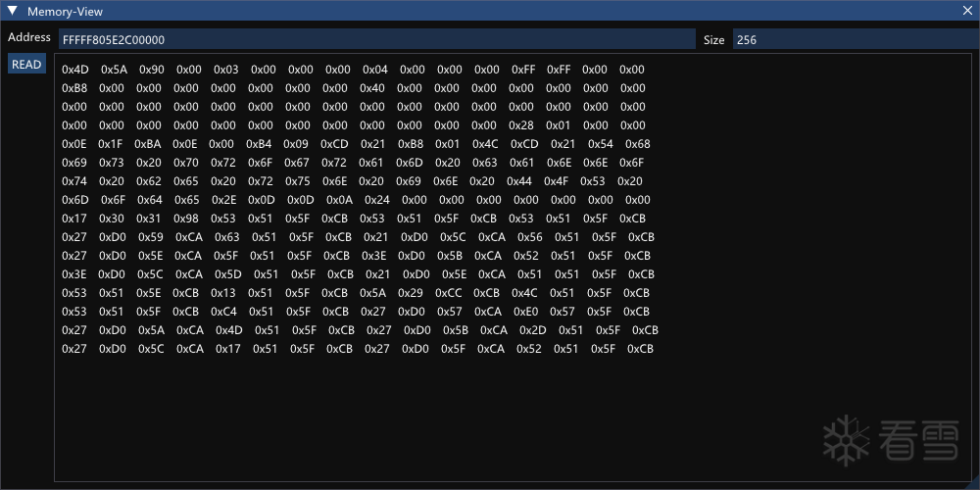Select the byte value 0x44
Screen dimensions: 980x490
click(x=519, y=182)
